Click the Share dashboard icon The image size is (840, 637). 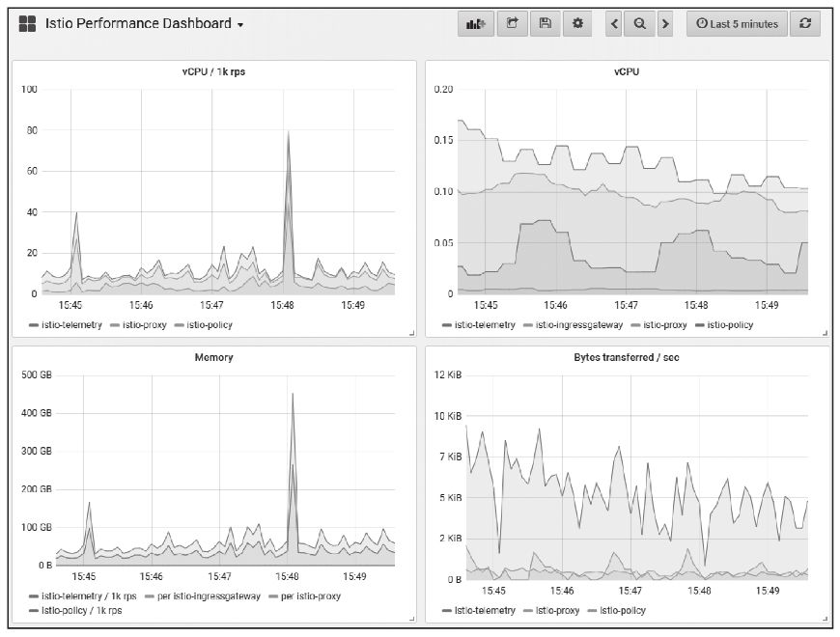513,24
